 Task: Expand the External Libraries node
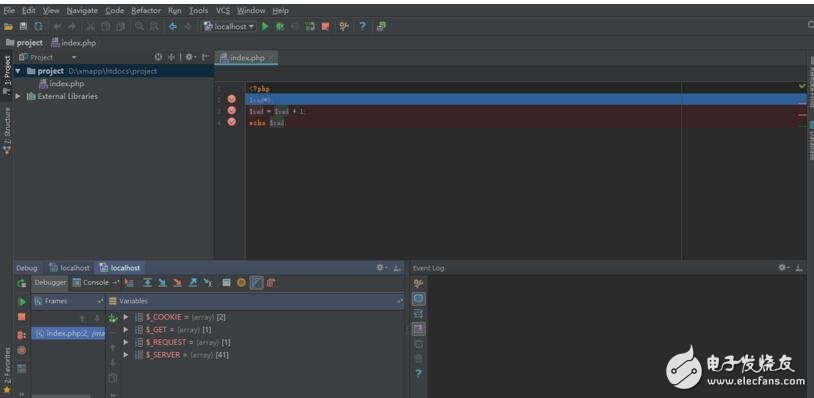point(18,97)
